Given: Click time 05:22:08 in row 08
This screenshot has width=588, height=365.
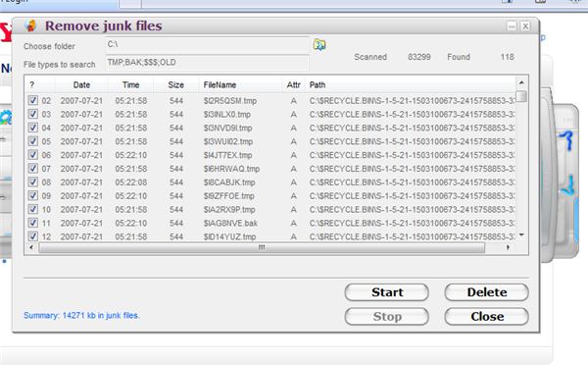Looking at the screenshot, I should [x=131, y=182].
